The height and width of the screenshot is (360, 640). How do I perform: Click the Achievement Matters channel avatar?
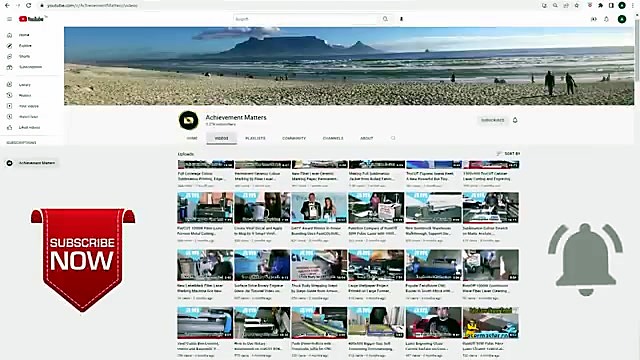pos(189,120)
